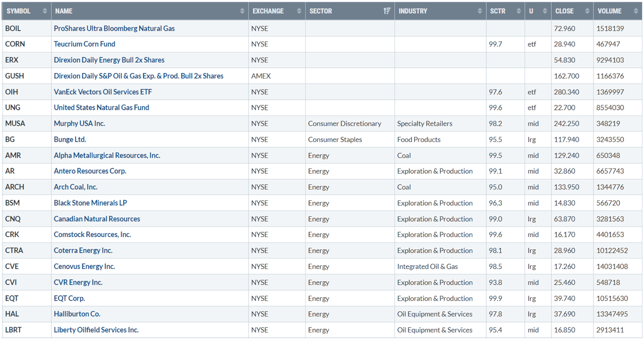Toggle the active SECTOR sort icon
The width and height of the screenshot is (644, 341).
coord(387,11)
